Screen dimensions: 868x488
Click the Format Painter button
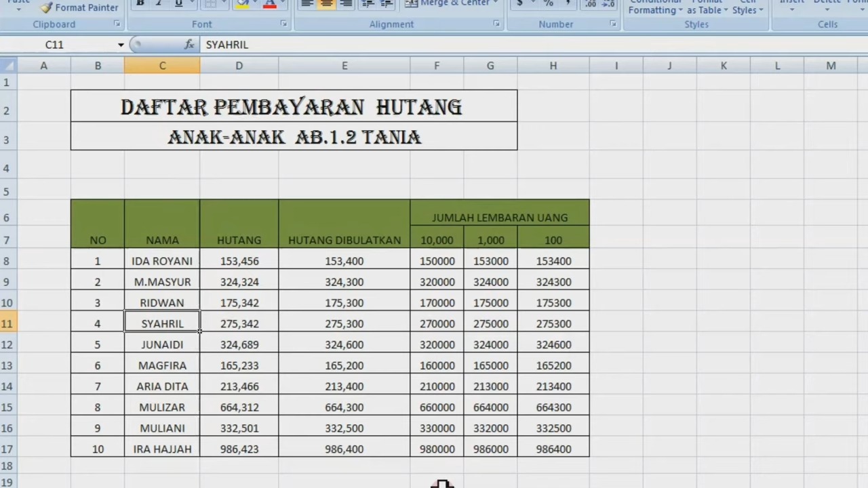point(79,7)
